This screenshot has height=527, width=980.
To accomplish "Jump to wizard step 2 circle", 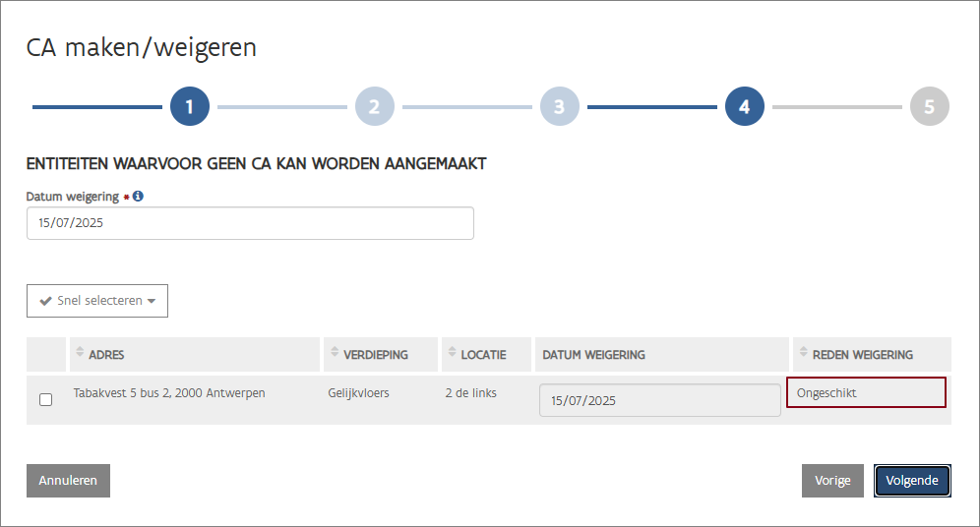I will pos(374,106).
